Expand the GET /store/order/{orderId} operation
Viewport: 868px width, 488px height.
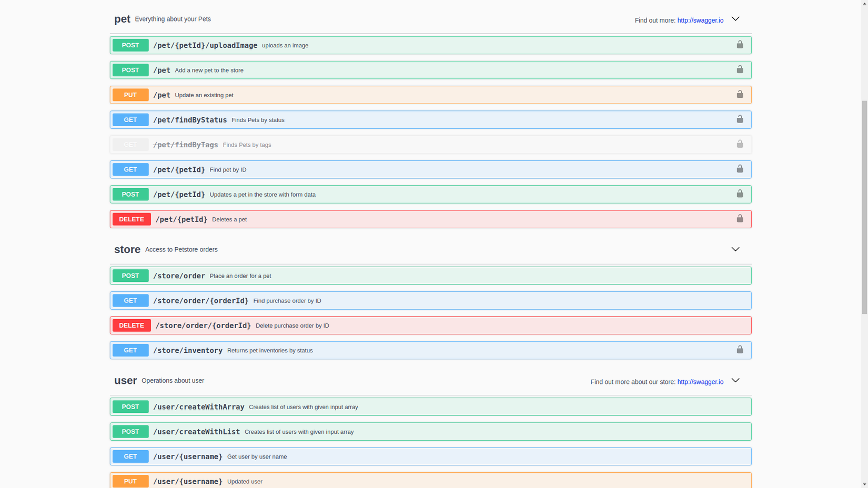tap(200, 301)
